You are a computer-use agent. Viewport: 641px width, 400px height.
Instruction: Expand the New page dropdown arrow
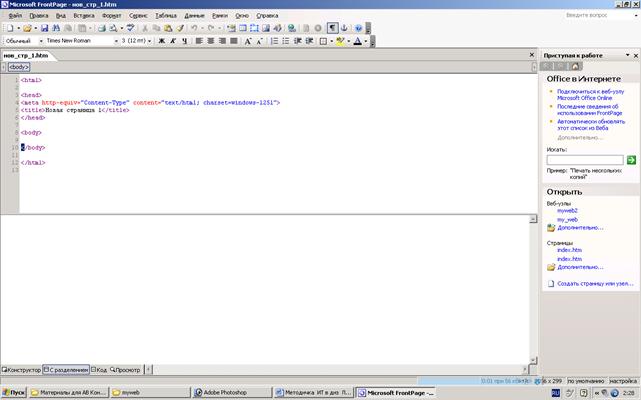(x=18, y=28)
